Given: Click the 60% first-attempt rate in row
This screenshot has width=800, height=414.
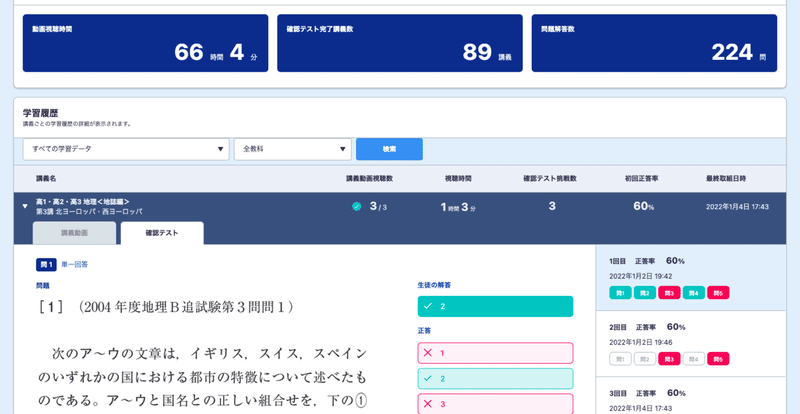Looking at the screenshot, I should click(643, 206).
